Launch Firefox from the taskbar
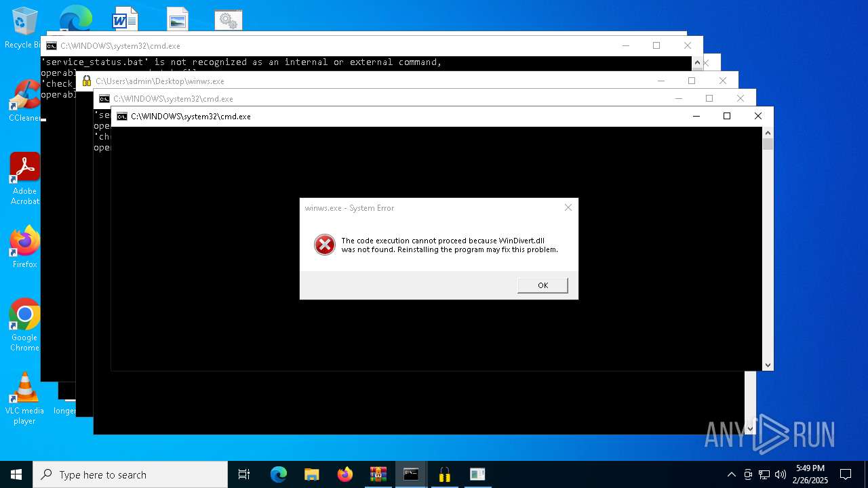This screenshot has width=868, height=488. [345, 474]
